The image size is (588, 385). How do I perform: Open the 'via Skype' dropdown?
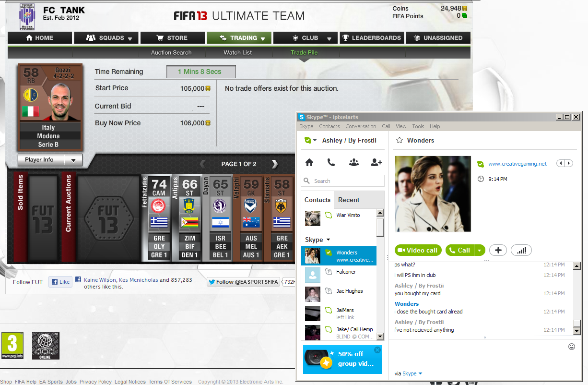point(420,373)
